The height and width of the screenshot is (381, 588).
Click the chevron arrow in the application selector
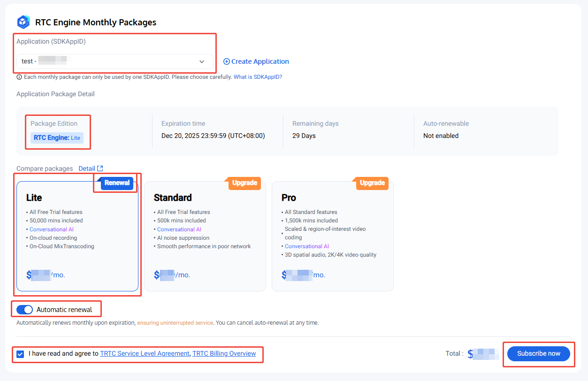point(202,61)
